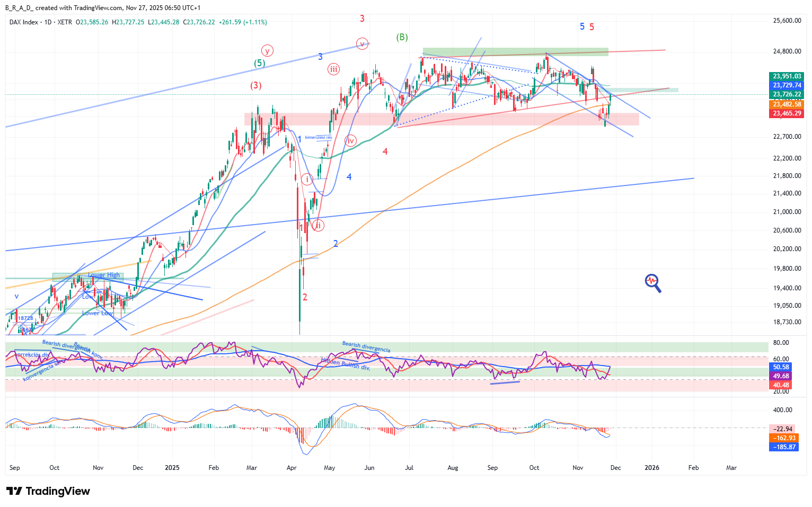Click the orange 23,482.58 price tag
Viewport: 812px width, 507px height.
[787, 104]
